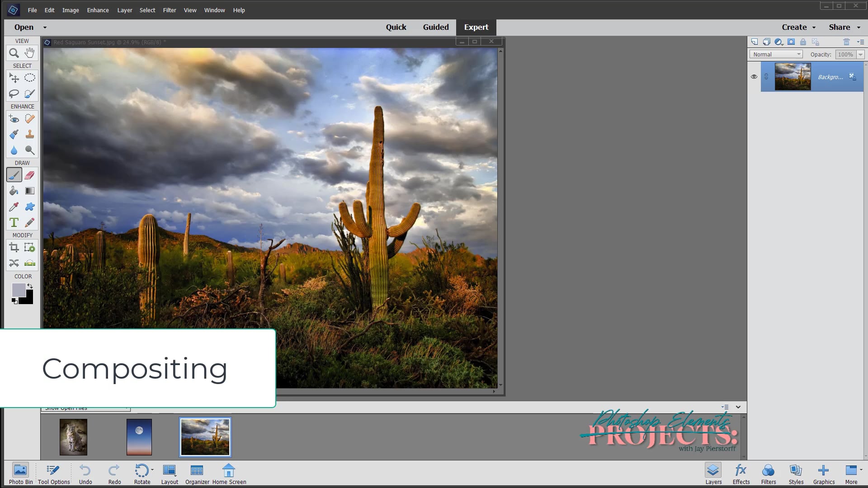This screenshot has height=488, width=868.
Task: Switch to the Guided tab
Action: (435, 27)
